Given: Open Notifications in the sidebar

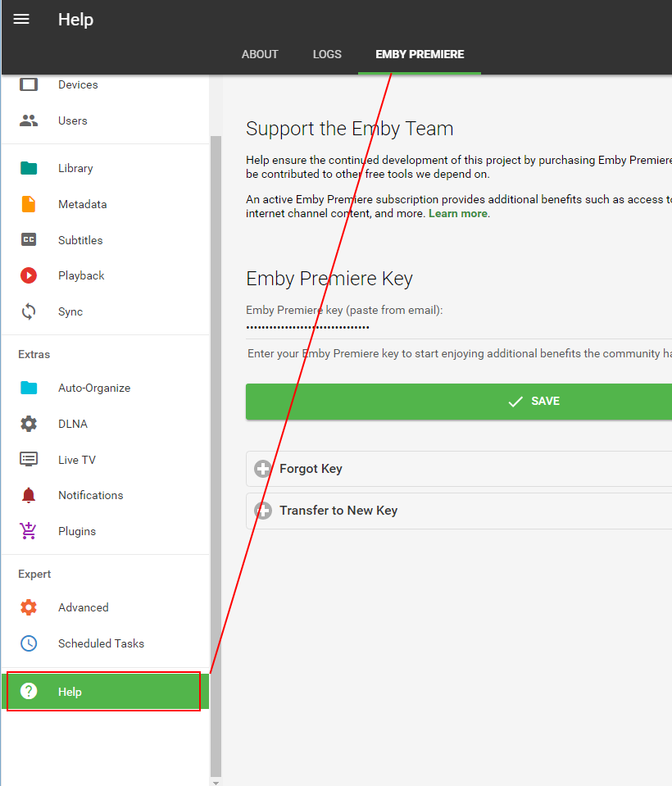Looking at the screenshot, I should point(105,495).
